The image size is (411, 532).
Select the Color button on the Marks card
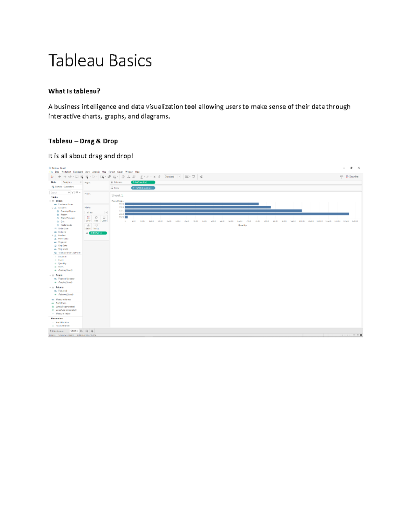(88, 218)
